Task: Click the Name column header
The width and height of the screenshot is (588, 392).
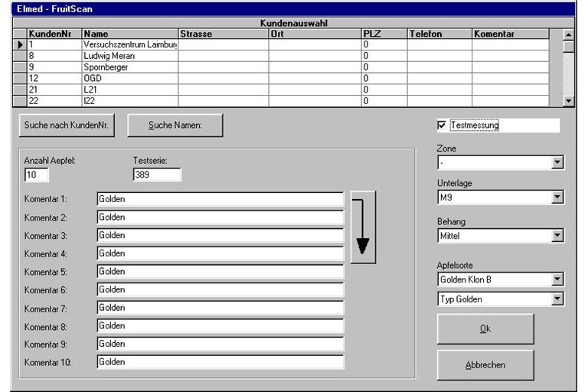Action: [x=129, y=34]
